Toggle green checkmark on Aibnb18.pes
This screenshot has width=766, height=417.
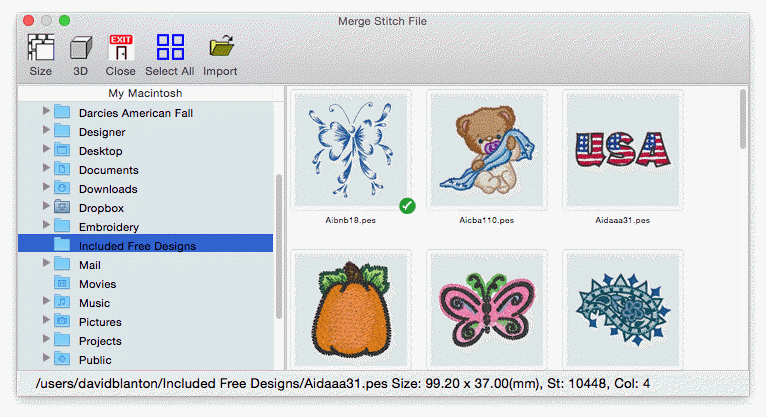point(407,205)
